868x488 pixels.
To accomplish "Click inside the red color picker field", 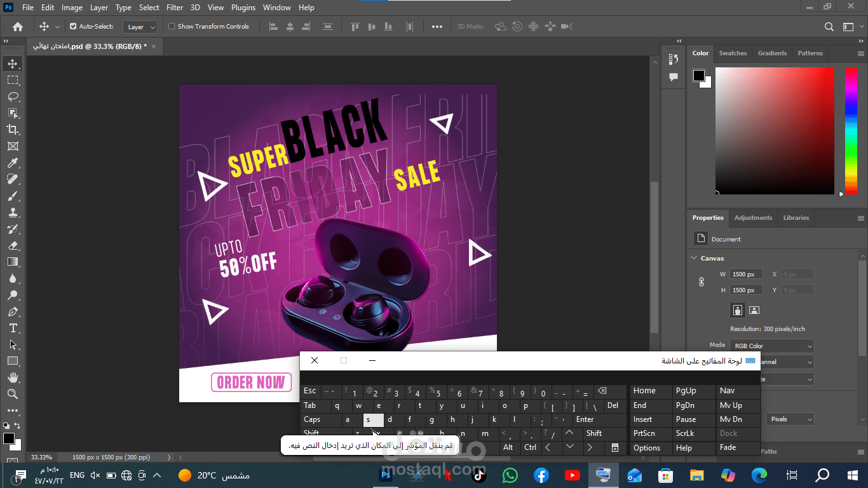I will click(x=775, y=130).
